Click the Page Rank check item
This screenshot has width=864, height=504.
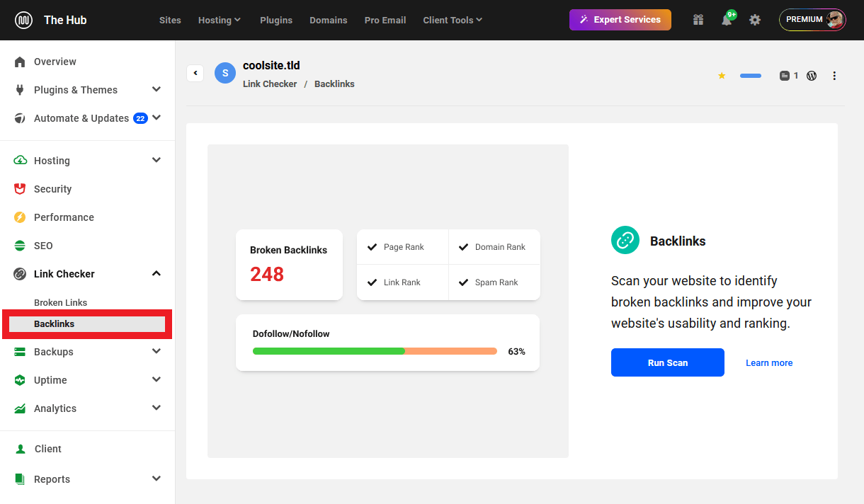coord(402,247)
